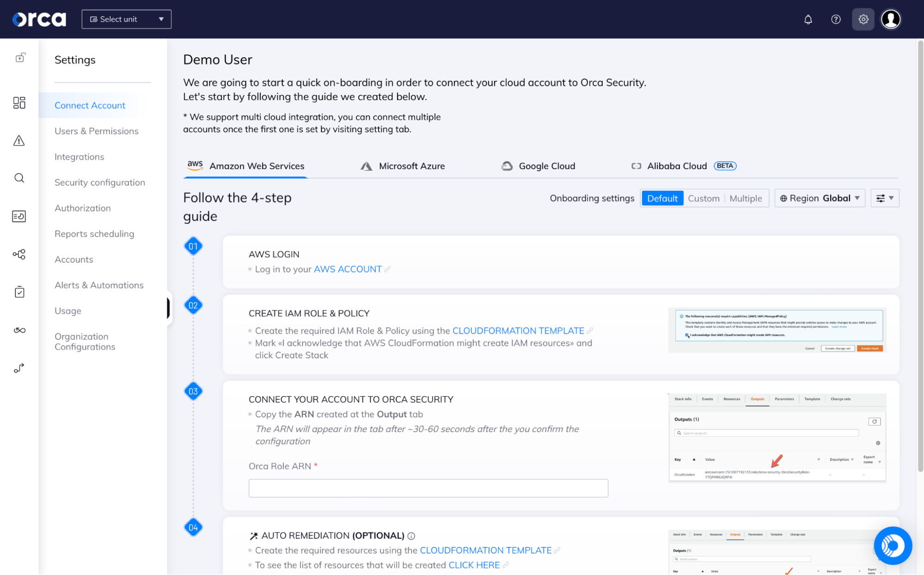
Task: Open the filter settings dropdown near Region
Action: click(884, 198)
